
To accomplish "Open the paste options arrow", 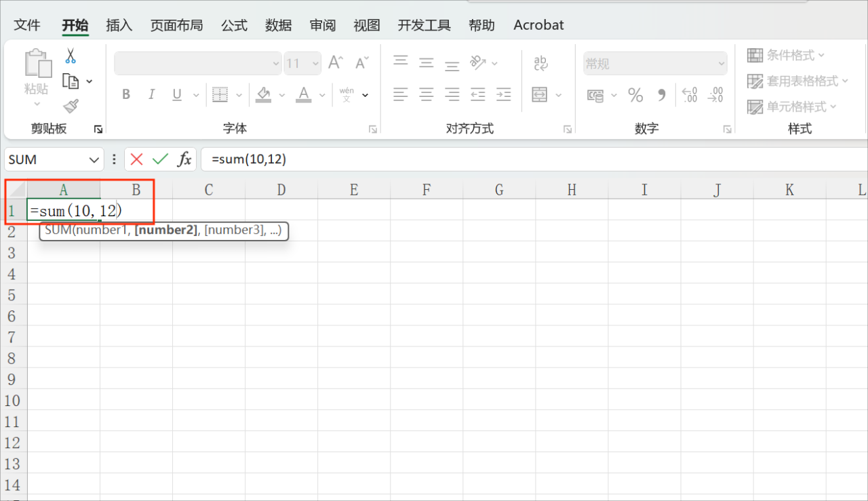I will (37, 104).
